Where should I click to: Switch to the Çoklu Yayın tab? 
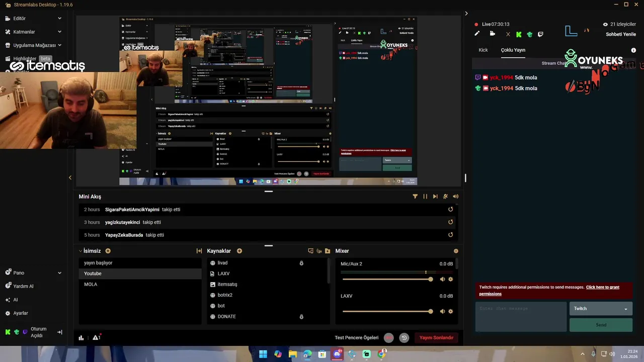[513, 50]
